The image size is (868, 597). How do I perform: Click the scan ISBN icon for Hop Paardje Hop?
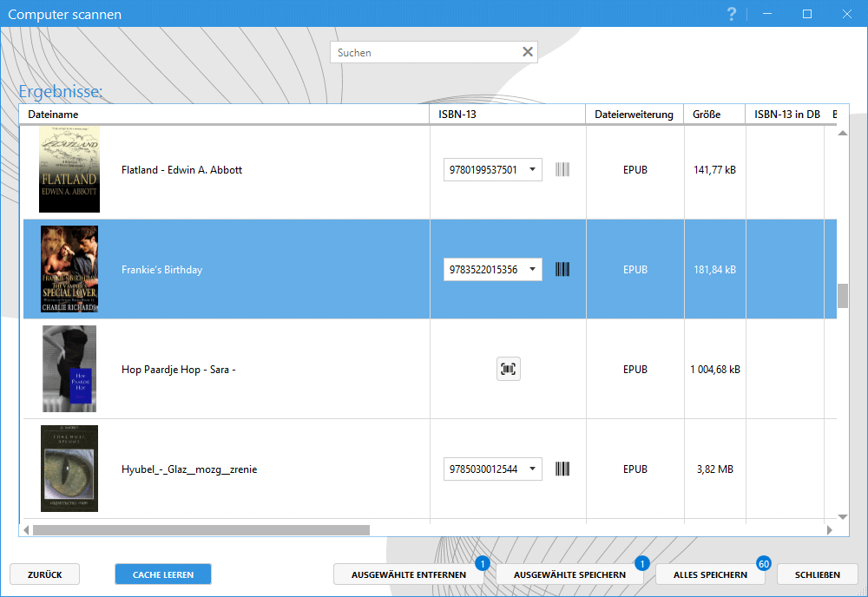(x=508, y=370)
